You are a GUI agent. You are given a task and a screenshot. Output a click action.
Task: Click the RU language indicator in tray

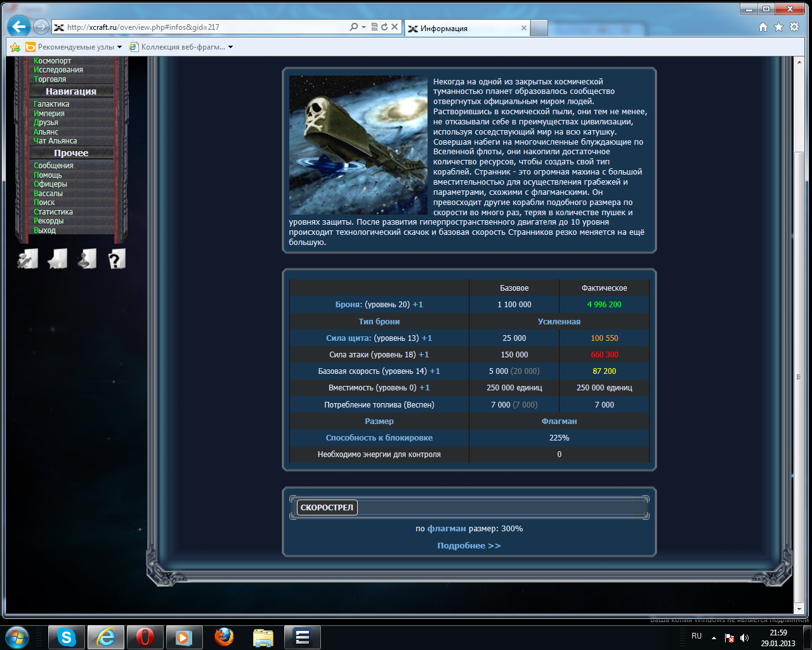tap(697, 636)
